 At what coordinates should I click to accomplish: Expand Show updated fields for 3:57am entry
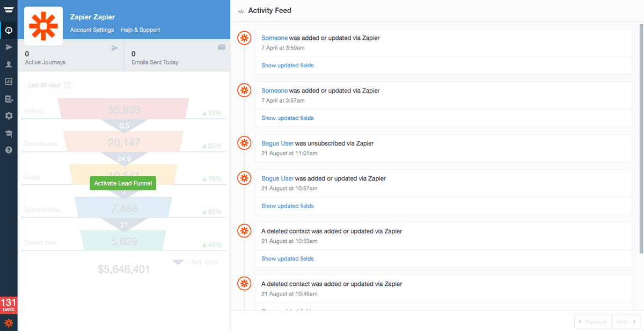[288, 118]
